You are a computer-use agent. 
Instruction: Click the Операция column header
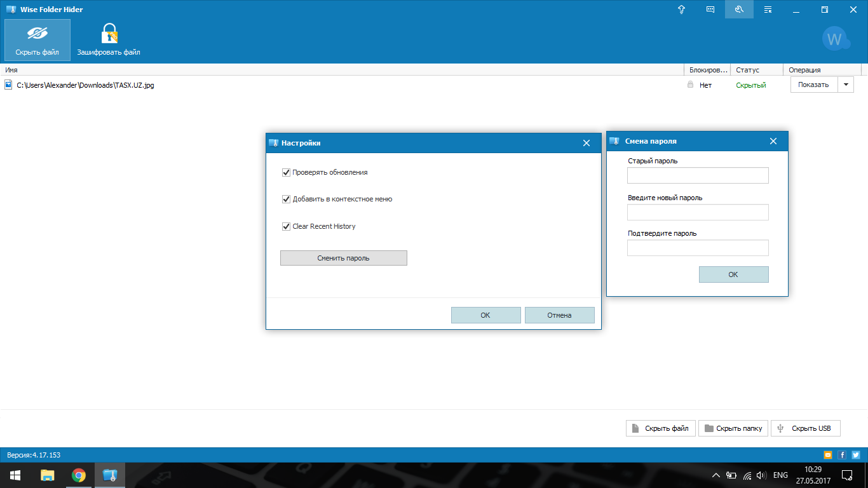(x=823, y=70)
